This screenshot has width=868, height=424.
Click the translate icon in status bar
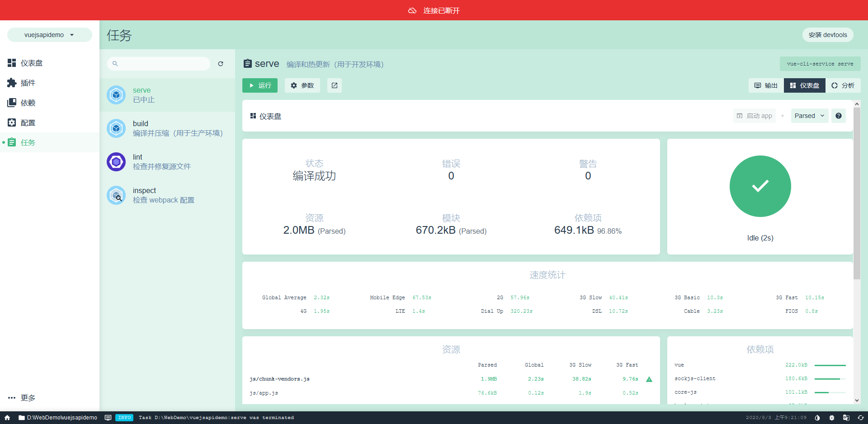(846, 418)
